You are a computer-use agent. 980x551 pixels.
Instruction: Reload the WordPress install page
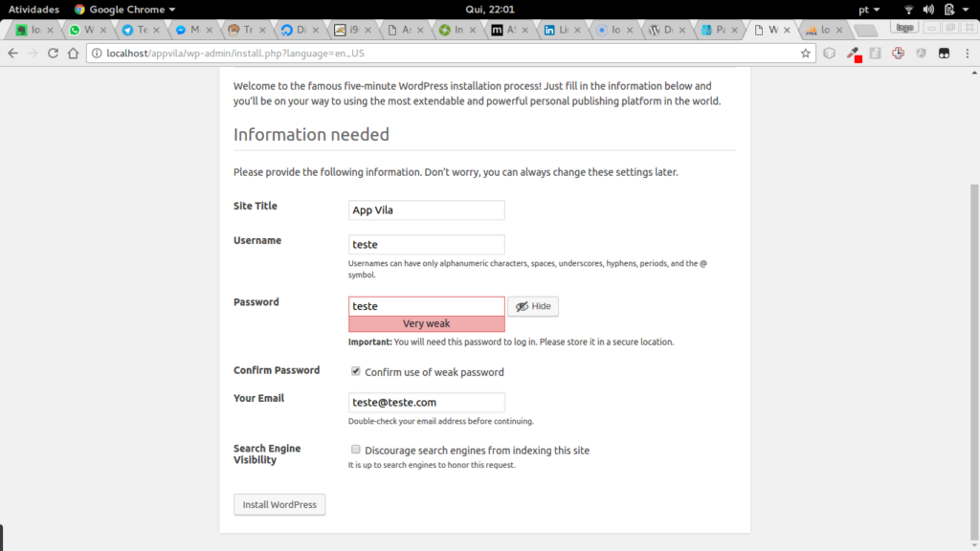[x=52, y=54]
